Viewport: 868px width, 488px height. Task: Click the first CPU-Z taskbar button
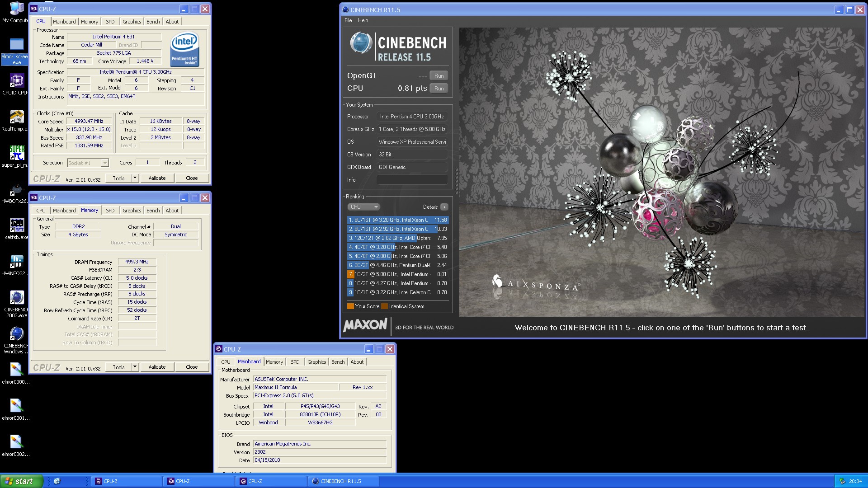click(127, 481)
